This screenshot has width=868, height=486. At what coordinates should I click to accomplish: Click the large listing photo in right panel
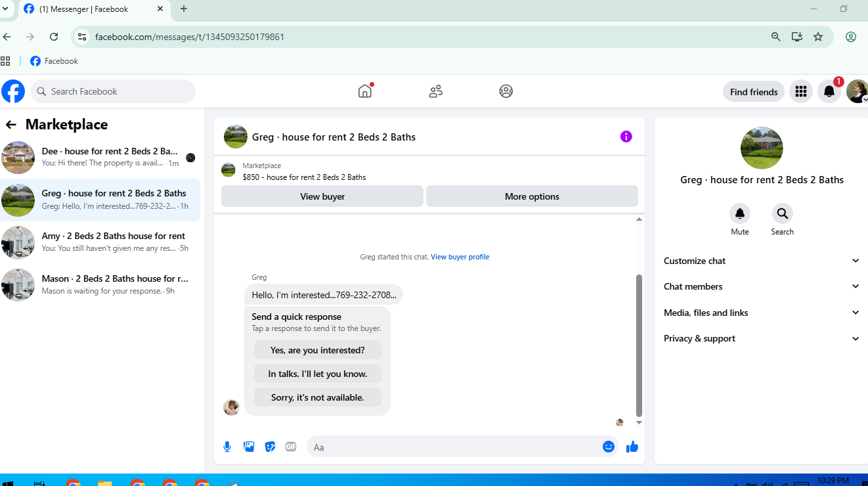(x=762, y=148)
